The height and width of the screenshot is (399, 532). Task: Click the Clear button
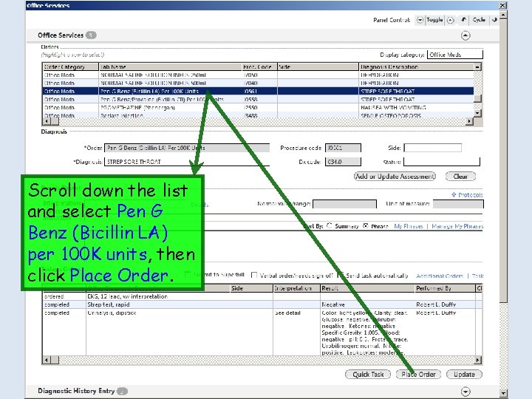point(460,177)
